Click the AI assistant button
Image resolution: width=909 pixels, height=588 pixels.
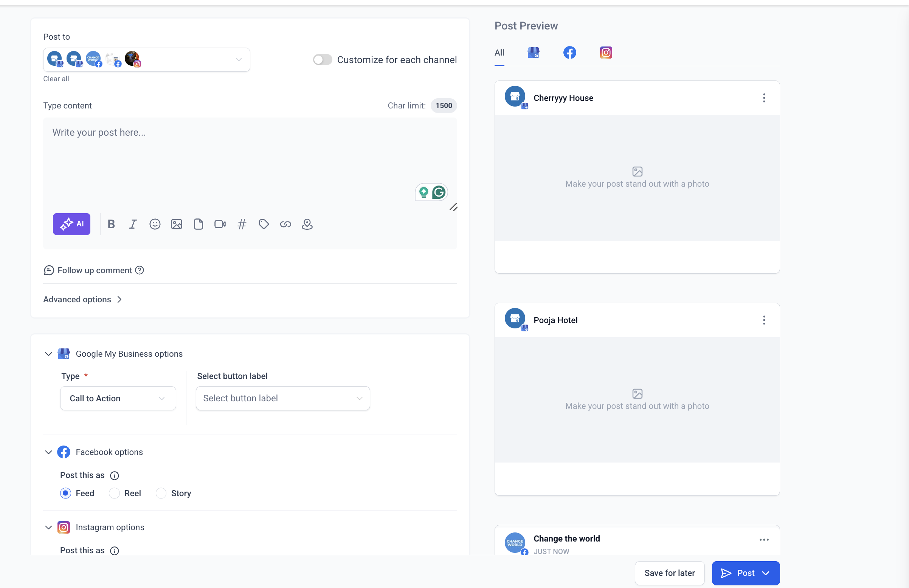[x=71, y=224]
